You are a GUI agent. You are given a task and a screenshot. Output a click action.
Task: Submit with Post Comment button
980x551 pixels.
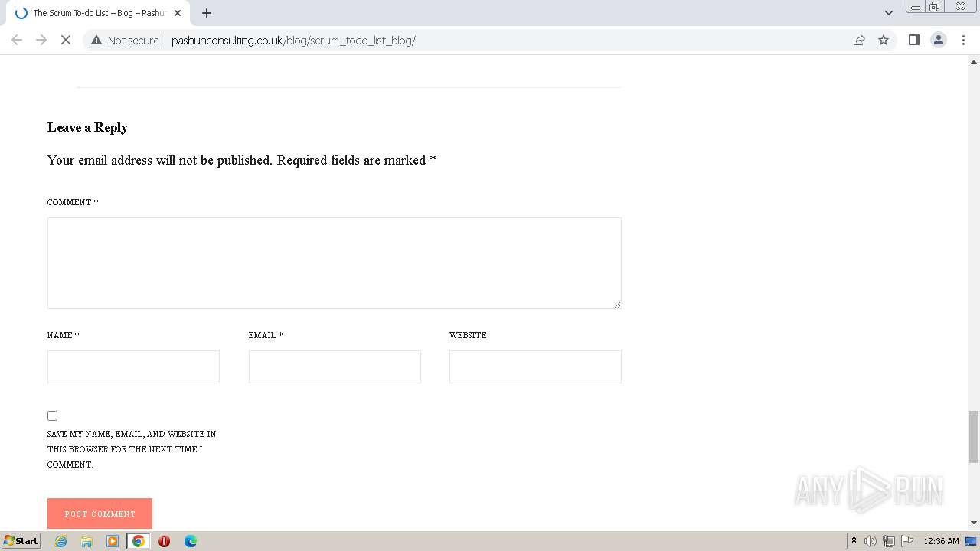(100, 514)
